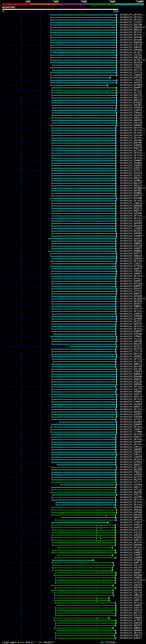The image size is (146, 644).
Task: Select label UniRef100_Q7RW10
Action: point(131,337)
